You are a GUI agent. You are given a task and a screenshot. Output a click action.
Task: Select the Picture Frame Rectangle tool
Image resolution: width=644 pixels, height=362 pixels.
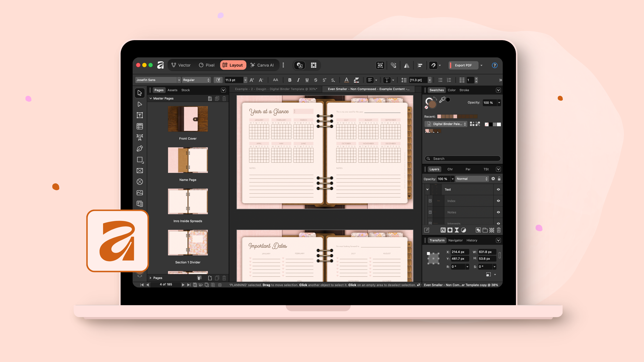[140, 171]
